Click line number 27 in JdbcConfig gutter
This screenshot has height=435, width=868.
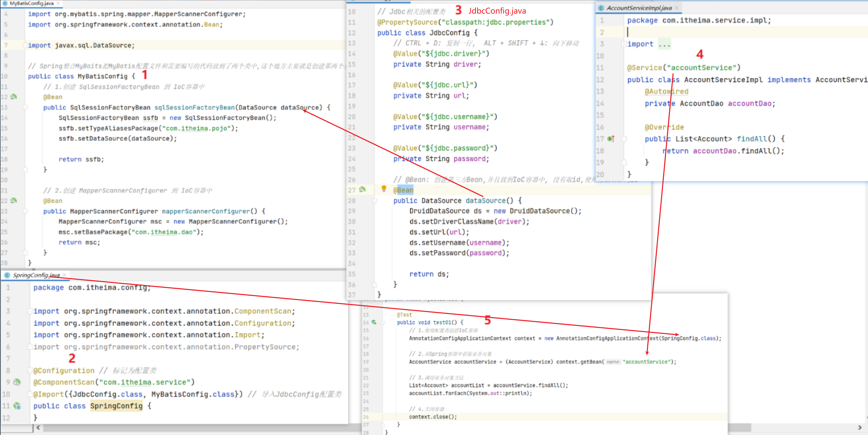click(352, 190)
